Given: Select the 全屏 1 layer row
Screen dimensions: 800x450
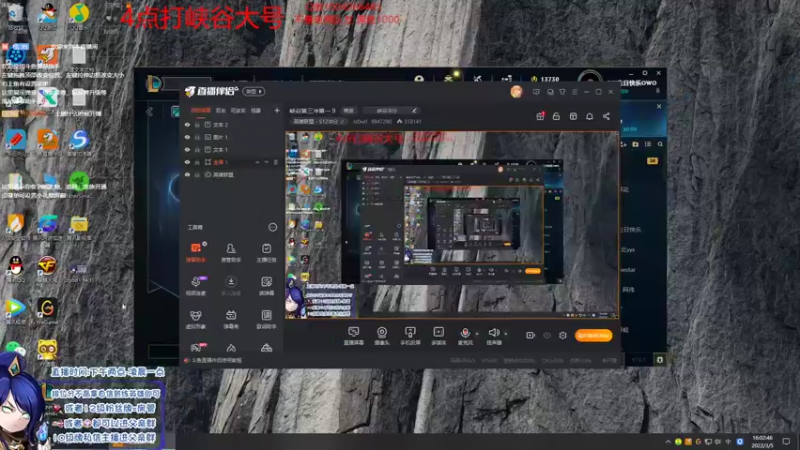Looking at the screenshot, I should point(232,162).
